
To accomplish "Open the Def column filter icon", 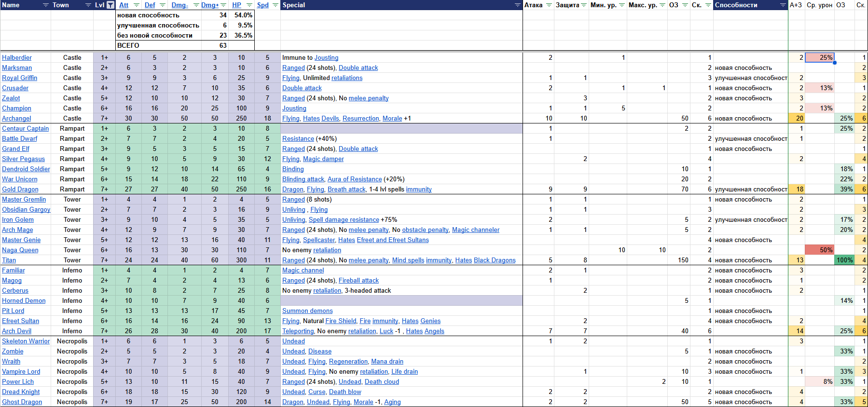I will (x=163, y=5).
